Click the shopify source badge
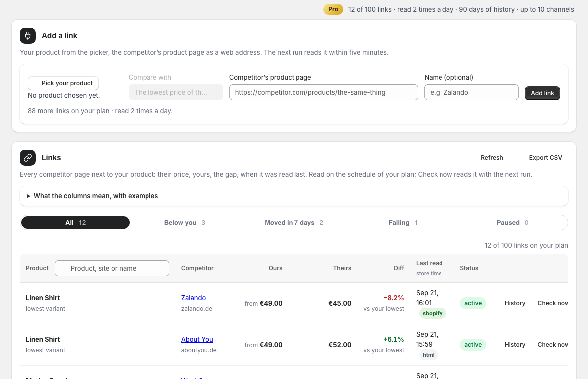588x379 pixels. point(433,313)
